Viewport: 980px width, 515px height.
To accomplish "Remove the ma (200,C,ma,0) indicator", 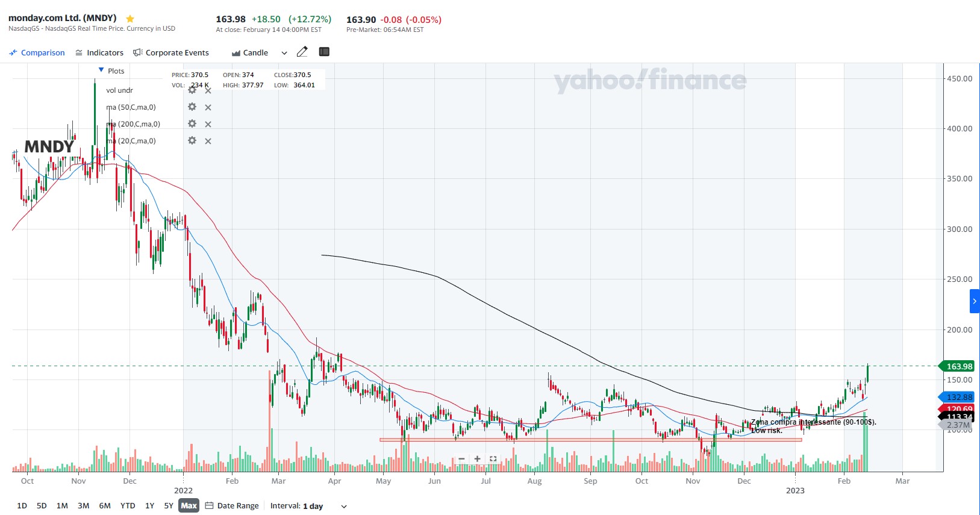I will (208, 124).
